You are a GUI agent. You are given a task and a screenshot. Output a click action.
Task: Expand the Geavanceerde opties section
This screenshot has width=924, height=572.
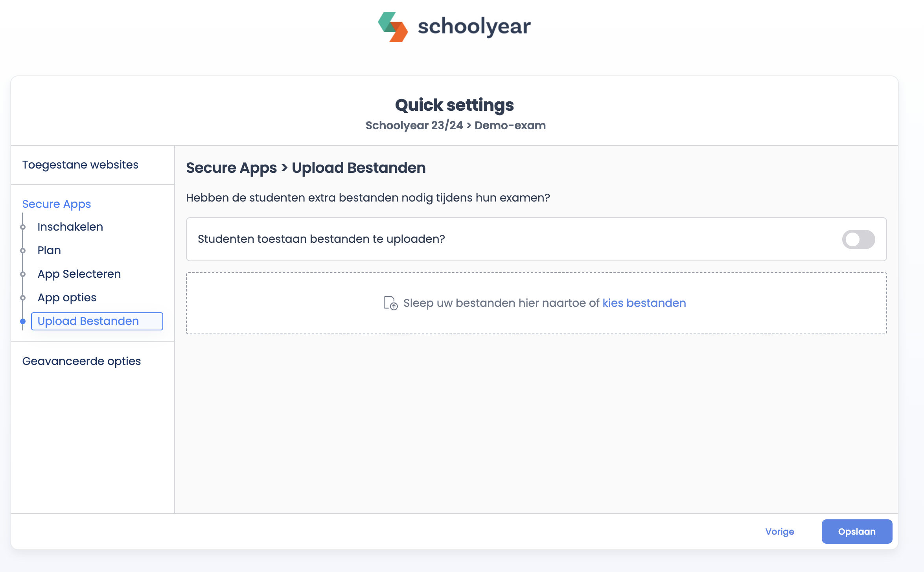[x=81, y=361]
